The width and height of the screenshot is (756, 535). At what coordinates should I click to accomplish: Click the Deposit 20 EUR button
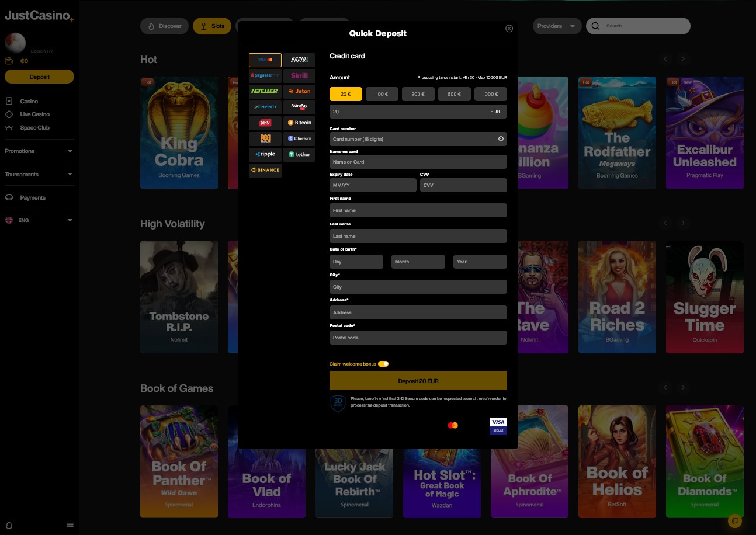(x=418, y=381)
